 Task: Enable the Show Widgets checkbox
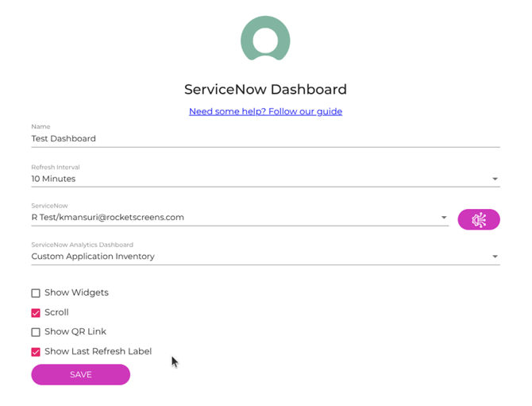pos(36,293)
